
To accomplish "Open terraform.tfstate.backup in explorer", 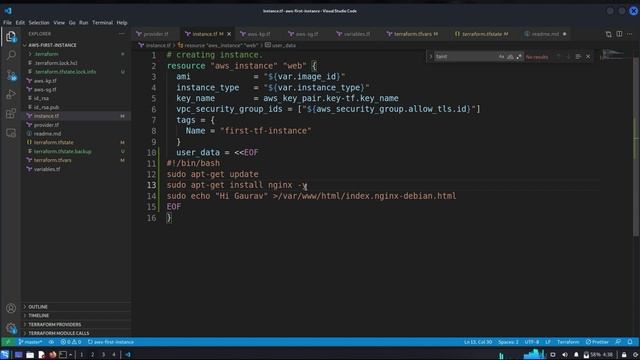I will click(x=76, y=151).
